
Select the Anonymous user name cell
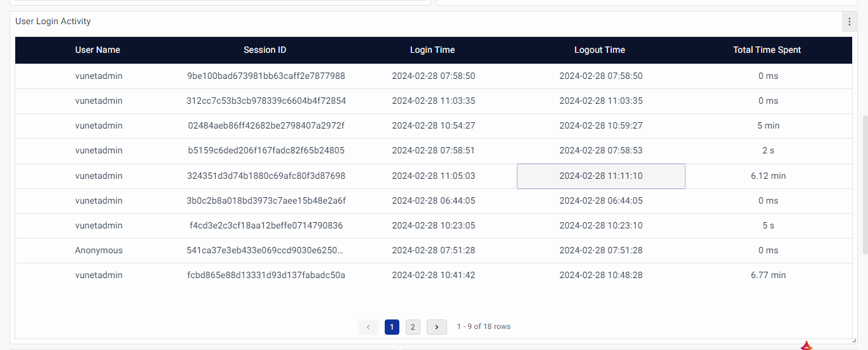click(x=99, y=251)
